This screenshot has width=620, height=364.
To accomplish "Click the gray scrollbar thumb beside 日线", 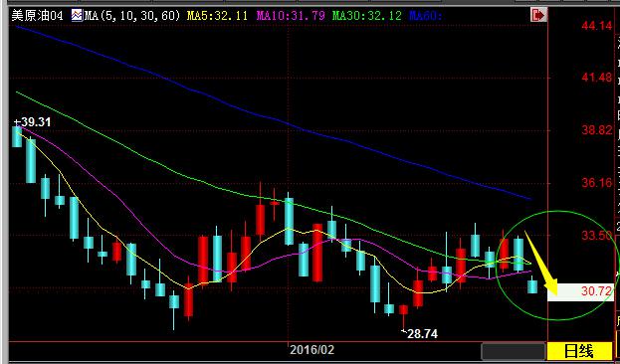I will 514,351.
